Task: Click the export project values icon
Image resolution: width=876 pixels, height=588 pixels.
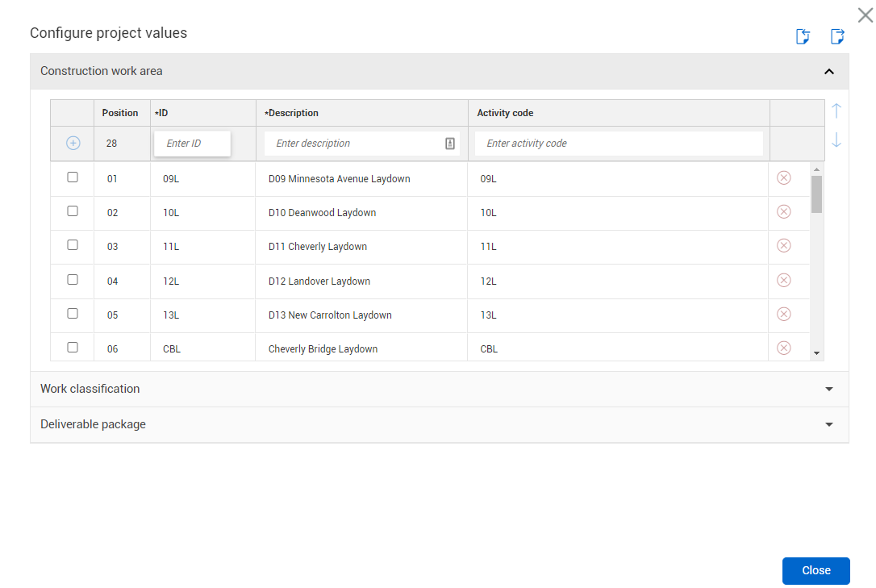Action: pyautogui.click(x=837, y=36)
